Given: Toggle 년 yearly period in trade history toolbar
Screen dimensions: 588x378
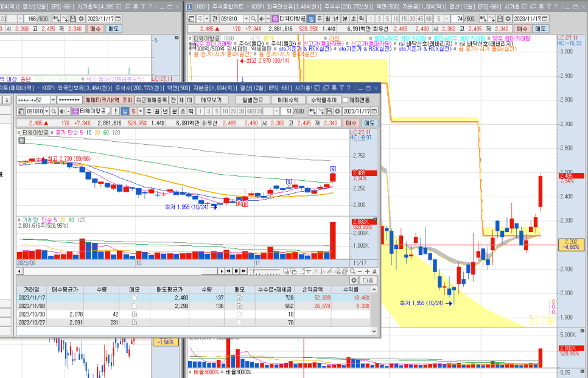Looking at the screenshot, I should click(166, 111).
